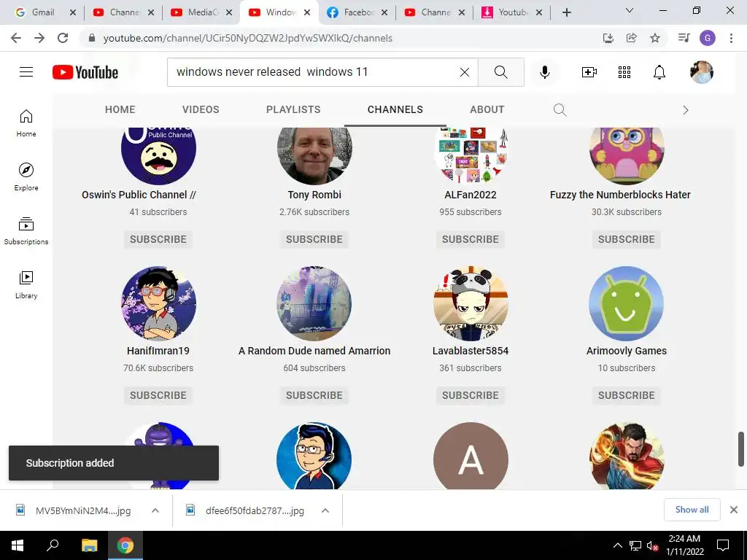Image resolution: width=747 pixels, height=560 pixels.
Task: Open Chrome's three-dot menu
Action: 731,38
